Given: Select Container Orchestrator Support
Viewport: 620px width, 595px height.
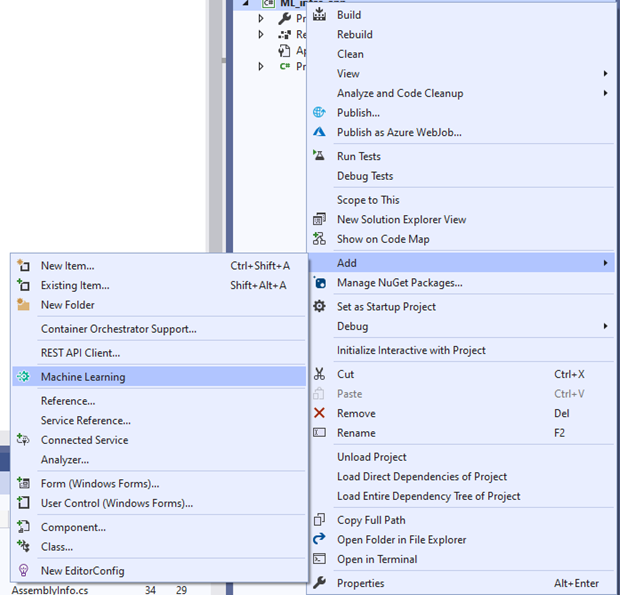Looking at the screenshot, I should 159,329.
